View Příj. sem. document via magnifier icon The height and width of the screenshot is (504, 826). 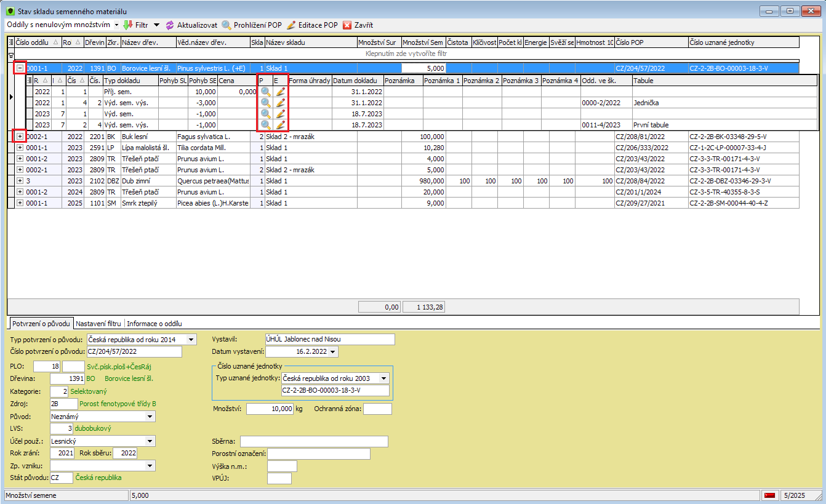[265, 91]
